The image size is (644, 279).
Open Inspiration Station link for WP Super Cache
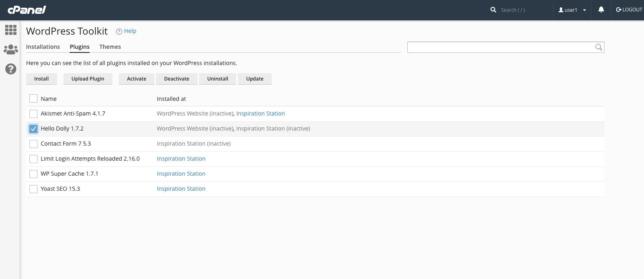click(x=181, y=174)
